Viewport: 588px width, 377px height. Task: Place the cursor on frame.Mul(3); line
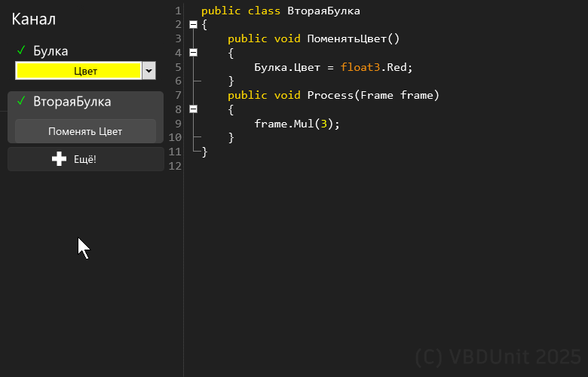click(x=297, y=124)
